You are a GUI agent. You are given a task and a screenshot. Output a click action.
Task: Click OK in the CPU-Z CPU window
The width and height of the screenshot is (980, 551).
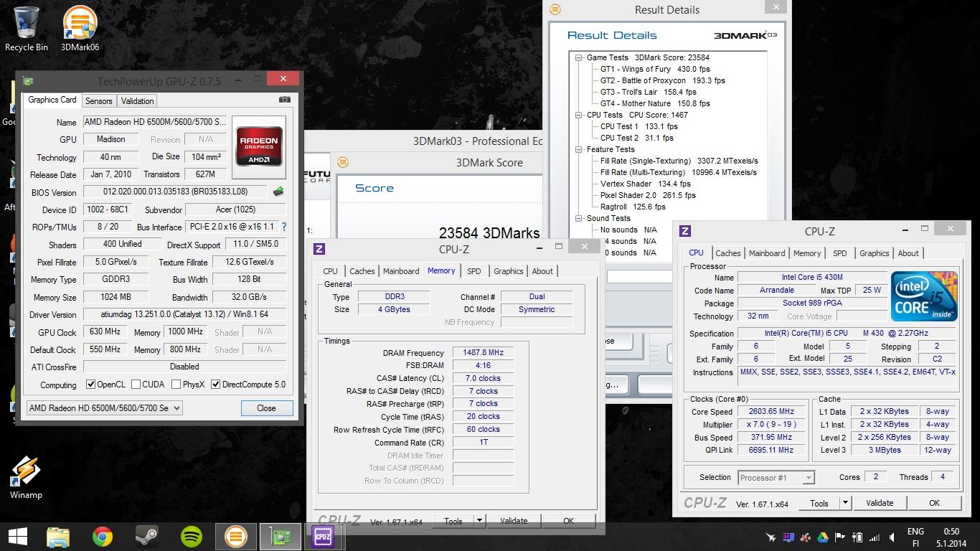(x=934, y=503)
